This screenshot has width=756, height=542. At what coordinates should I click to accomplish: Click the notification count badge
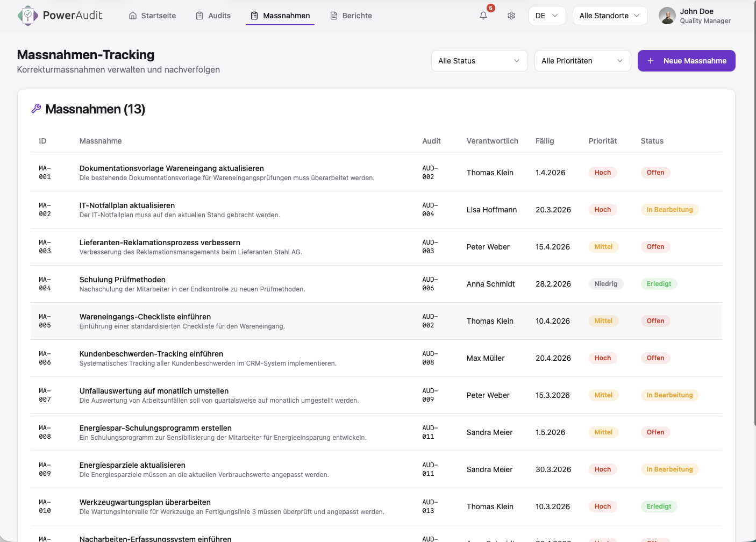tap(490, 8)
